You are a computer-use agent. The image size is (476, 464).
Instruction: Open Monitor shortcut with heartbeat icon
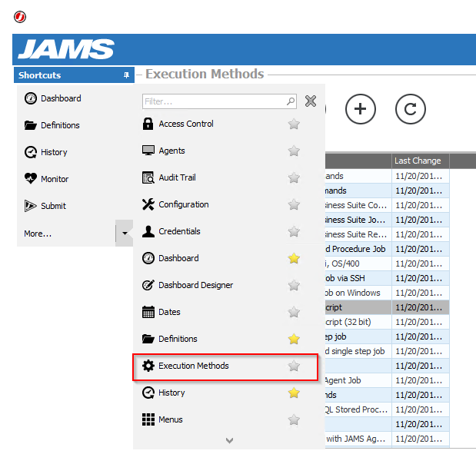coord(46,179)
